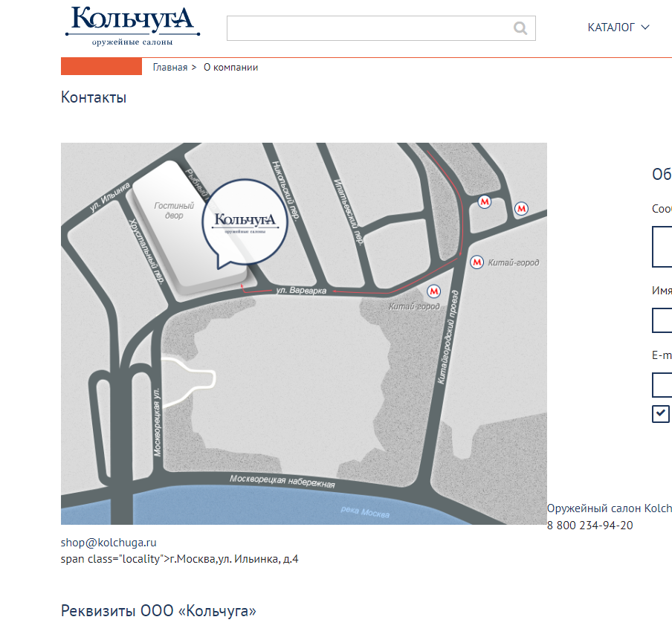This screenshot has height=640, width=672.
Task: Click the Имя name input field
Action: tap(662, 320)
